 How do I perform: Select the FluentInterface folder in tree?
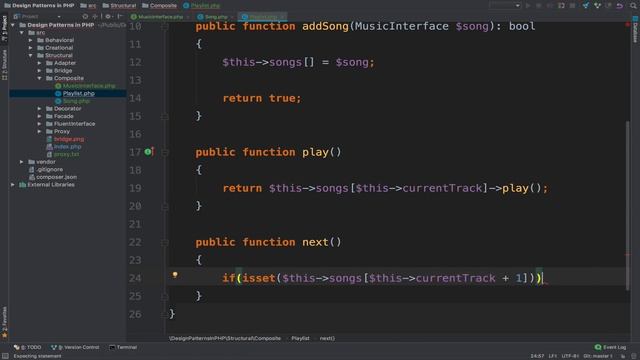pos(71,124)
